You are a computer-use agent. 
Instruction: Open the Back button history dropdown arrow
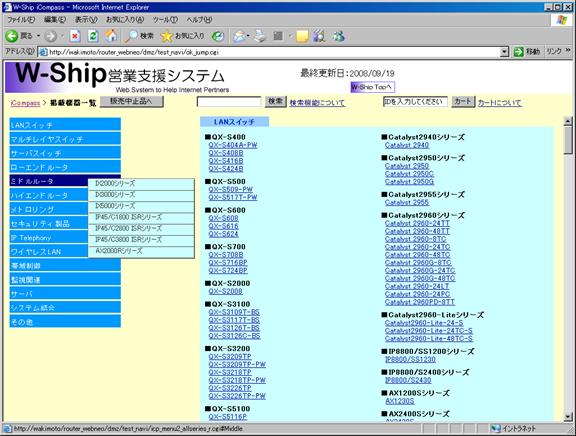pyautogui.click(x=38, y=36)
